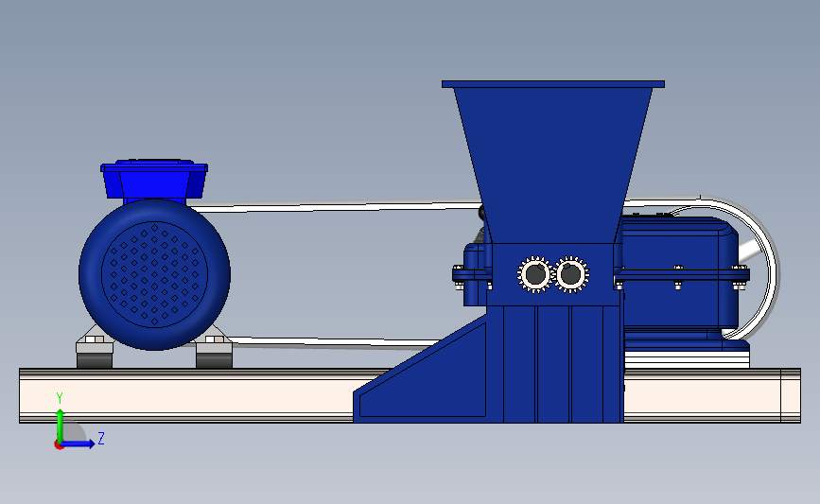Click the red origin dot of the axis triad
The image size is (820, 504).
(x=59, y=445)
